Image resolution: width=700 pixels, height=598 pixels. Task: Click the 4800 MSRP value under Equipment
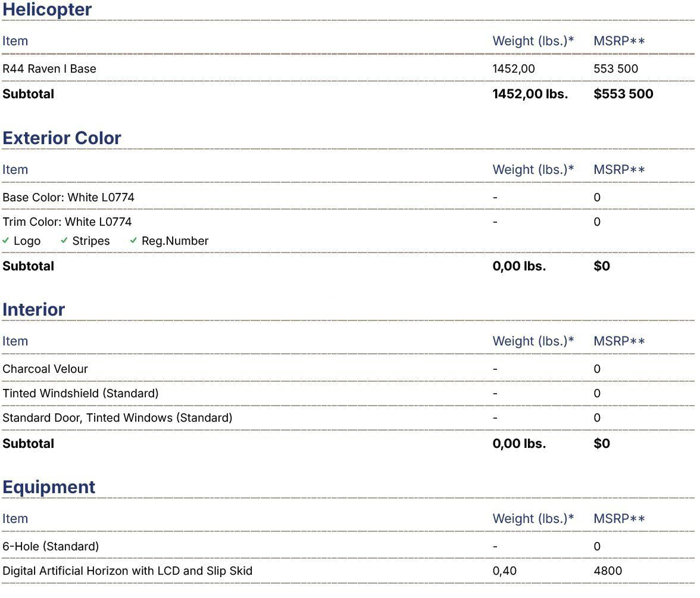tap(608, 571)
